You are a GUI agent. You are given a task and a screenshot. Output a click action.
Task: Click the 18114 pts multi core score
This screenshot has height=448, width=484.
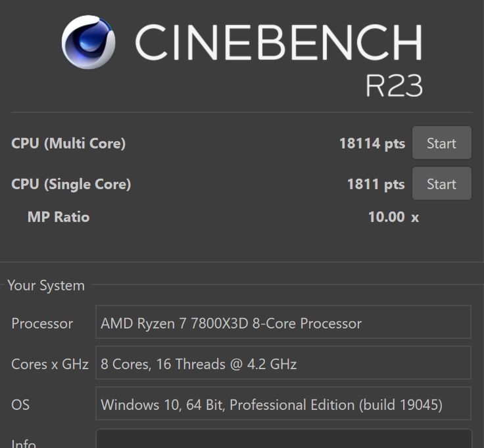[372, 143]
